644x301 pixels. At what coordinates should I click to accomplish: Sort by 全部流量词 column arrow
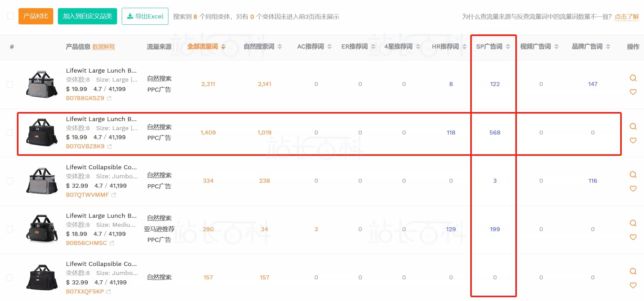223,47
